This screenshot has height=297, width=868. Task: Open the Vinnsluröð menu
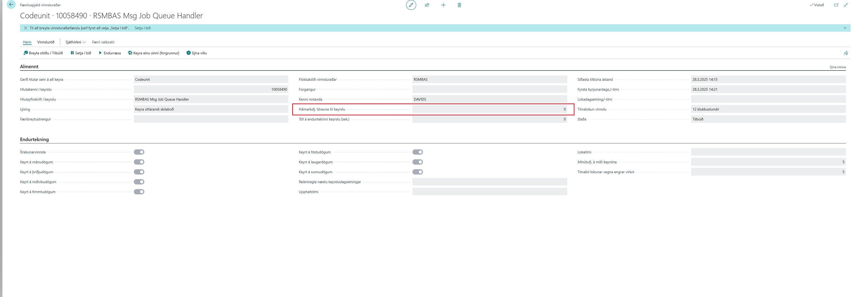click(46, 42)
